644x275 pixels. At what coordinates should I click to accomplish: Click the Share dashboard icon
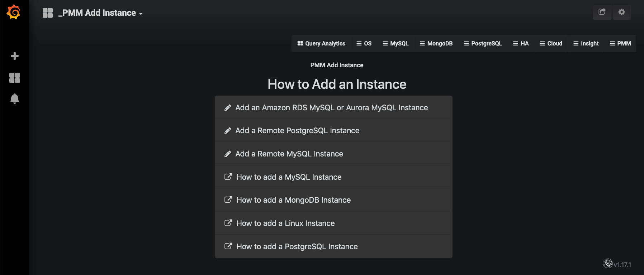tap(602, 12)
